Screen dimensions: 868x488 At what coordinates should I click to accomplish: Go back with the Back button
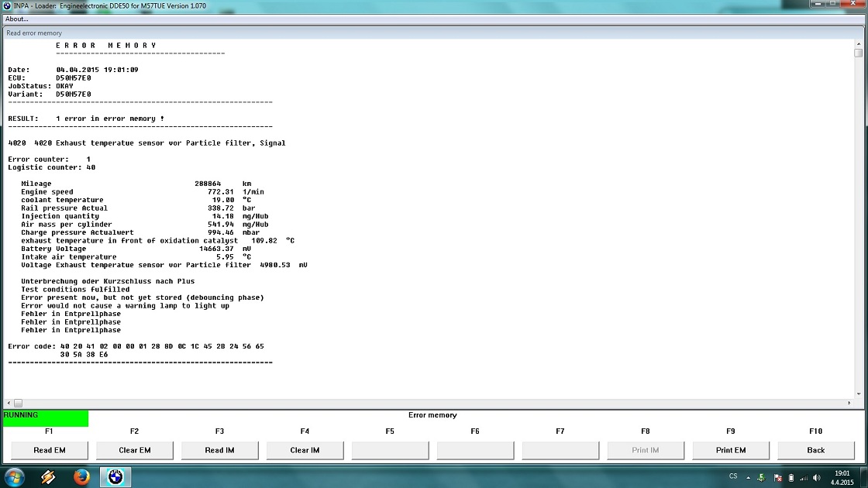pos(816,450)
